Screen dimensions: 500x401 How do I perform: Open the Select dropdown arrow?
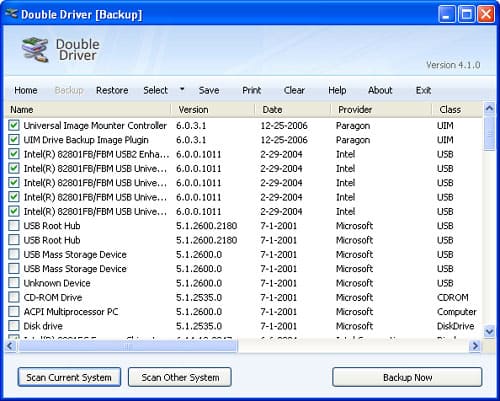182,89
